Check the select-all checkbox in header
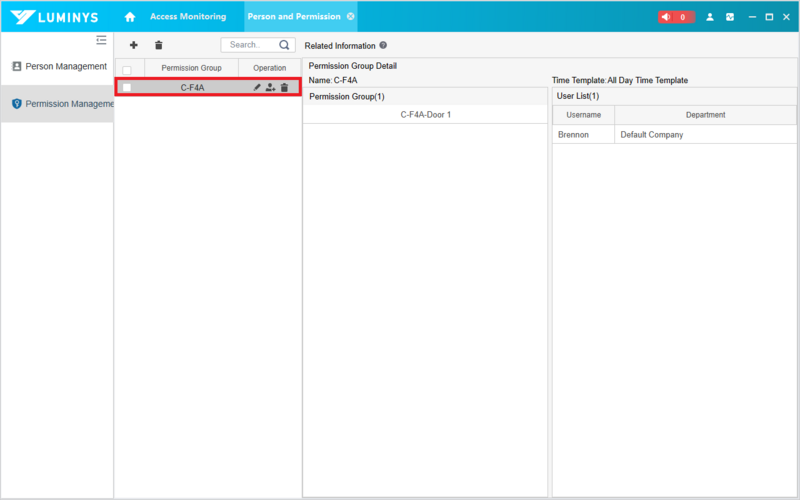The width and height of the screenshot is (800, 500). tap(127, 70)
